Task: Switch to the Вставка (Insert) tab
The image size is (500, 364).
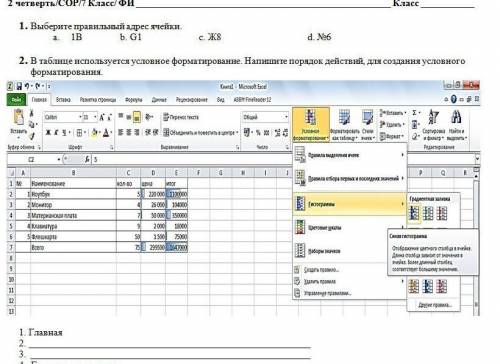Action: [63, 100]
